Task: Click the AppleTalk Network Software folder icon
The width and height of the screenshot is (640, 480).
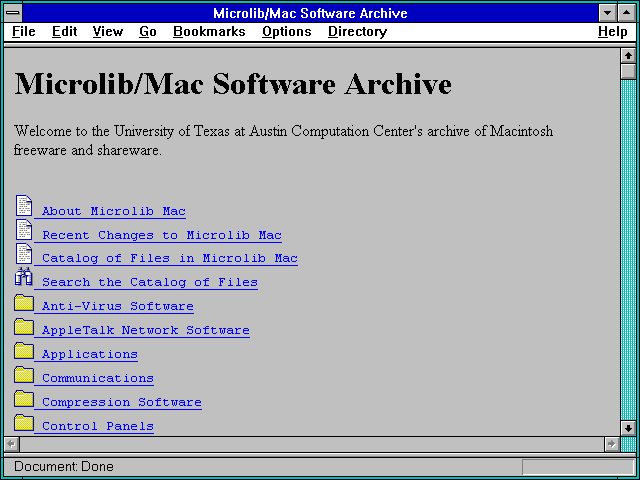Action: (24, 327)
